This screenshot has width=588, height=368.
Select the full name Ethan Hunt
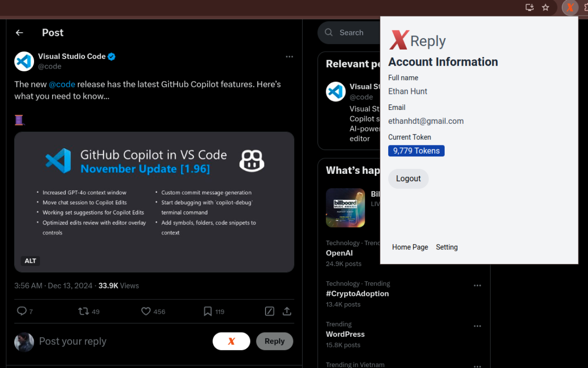408,91
